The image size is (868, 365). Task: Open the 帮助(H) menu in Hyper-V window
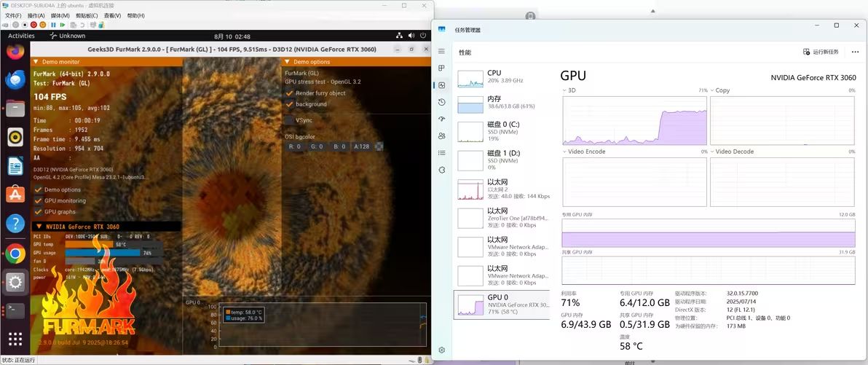coord(135,15)
